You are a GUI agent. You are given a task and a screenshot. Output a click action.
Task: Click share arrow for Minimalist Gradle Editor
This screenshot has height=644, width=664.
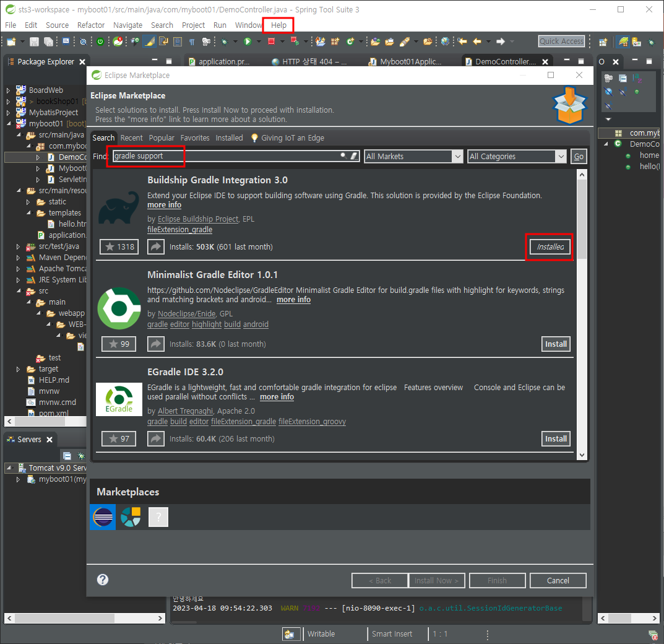pyautogui.click(x=156, y=344)
